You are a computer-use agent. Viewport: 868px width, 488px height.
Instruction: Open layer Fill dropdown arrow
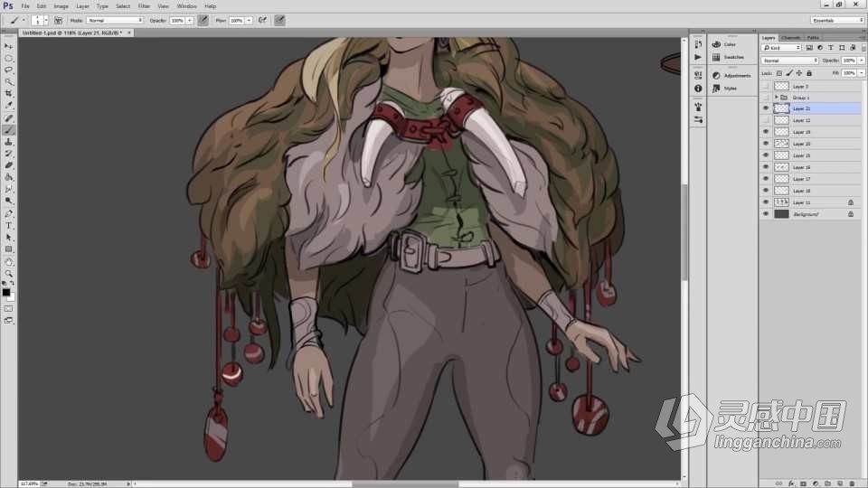[862, 73]
